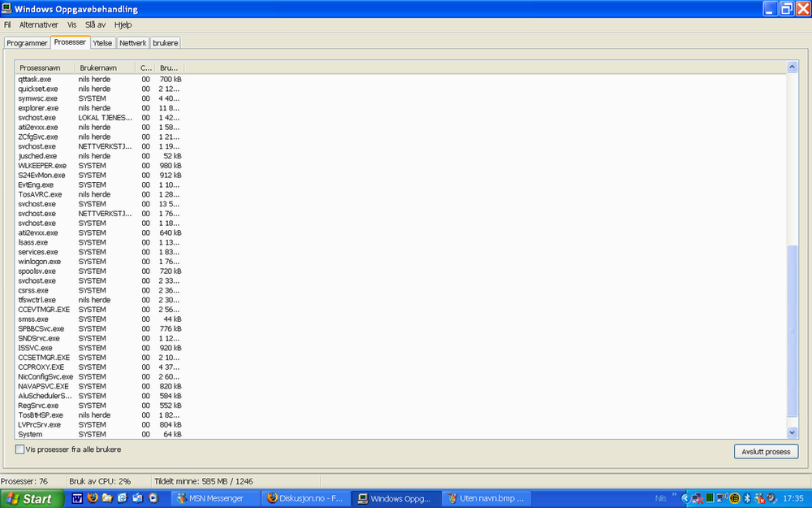Select spoolsv.exe process

tap(99, 271)
